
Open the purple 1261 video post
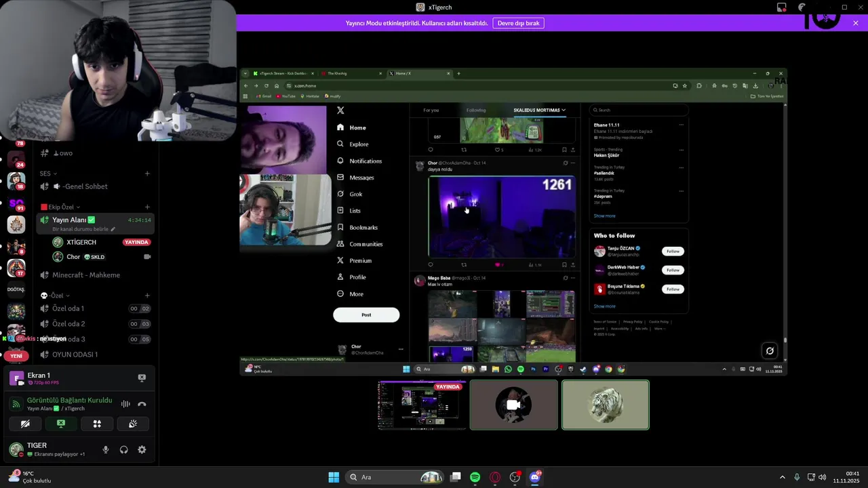(502, 217)
